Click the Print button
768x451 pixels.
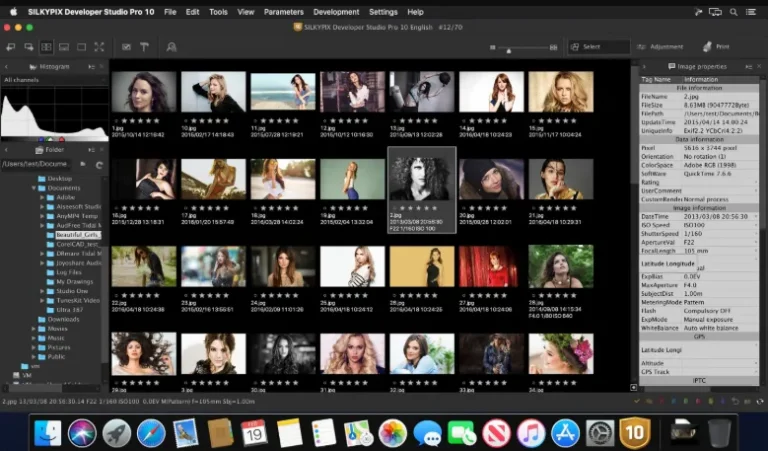click(716, 47)
